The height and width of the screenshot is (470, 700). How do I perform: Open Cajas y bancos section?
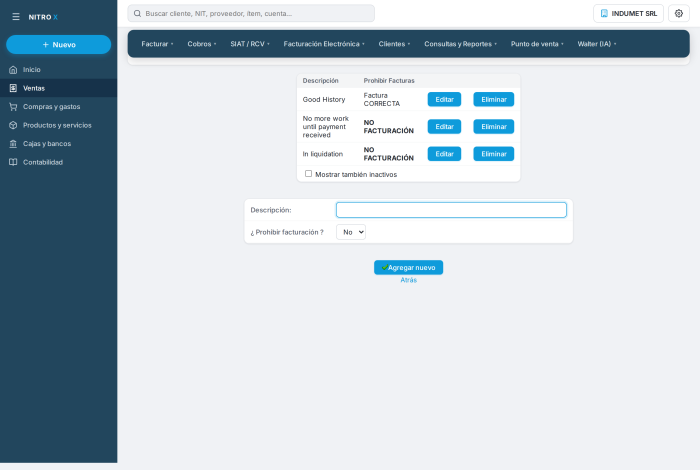[x=58, y=144]
